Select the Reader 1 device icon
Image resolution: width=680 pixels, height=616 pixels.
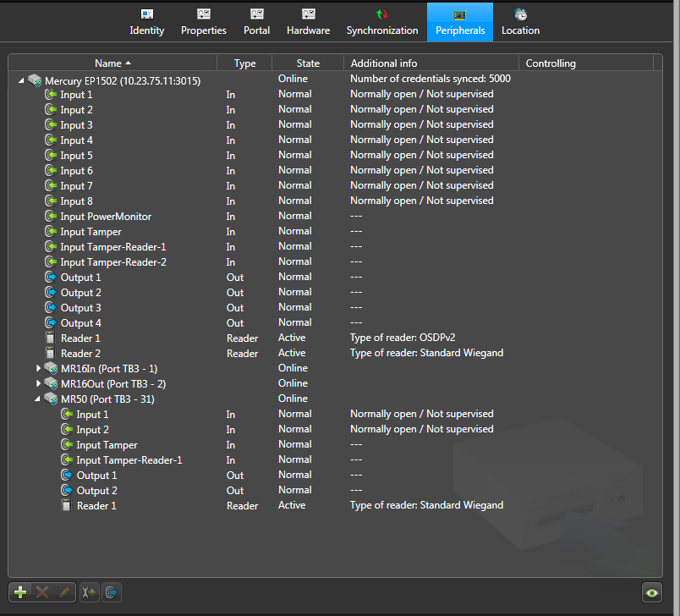(49, 338)
